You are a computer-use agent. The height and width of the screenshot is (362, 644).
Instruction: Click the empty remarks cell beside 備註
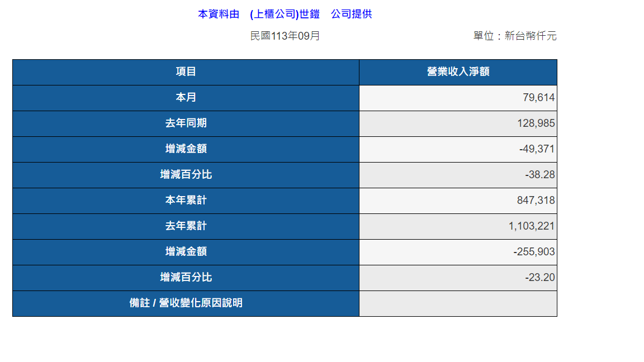click(458, 303)
